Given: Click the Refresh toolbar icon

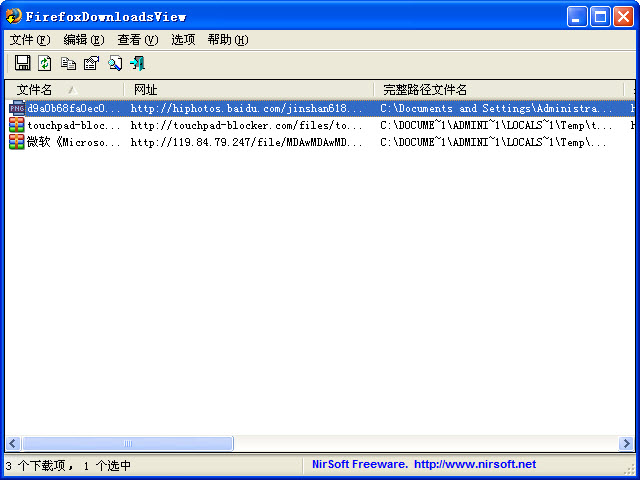Looking at the screenshot, I should 45,63.
